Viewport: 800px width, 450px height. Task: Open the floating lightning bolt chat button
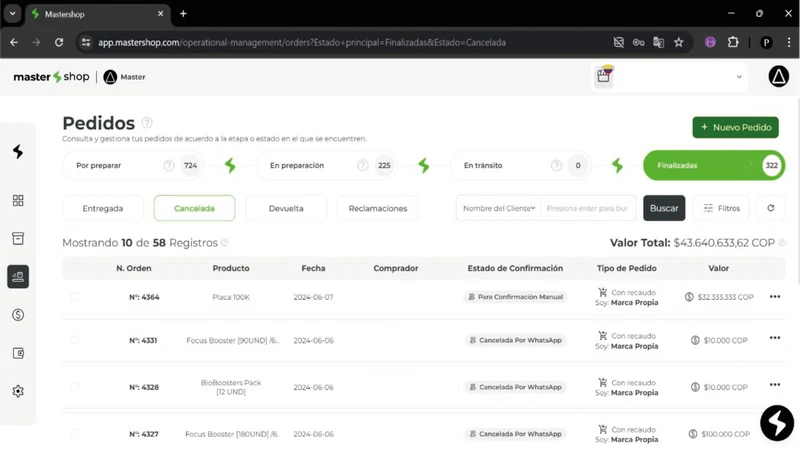point(777,423)
